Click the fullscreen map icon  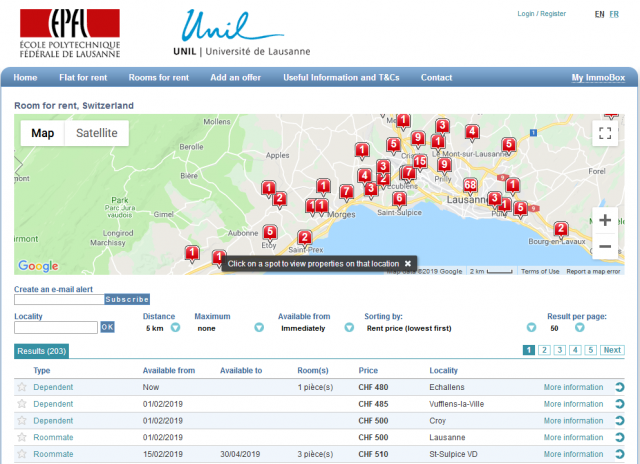pyautogui.click(x=604, y=133)
